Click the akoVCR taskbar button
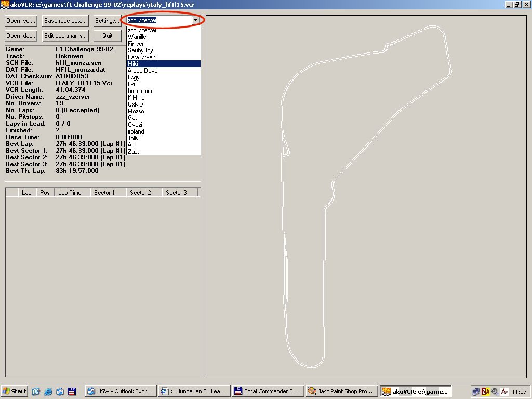 416,391
